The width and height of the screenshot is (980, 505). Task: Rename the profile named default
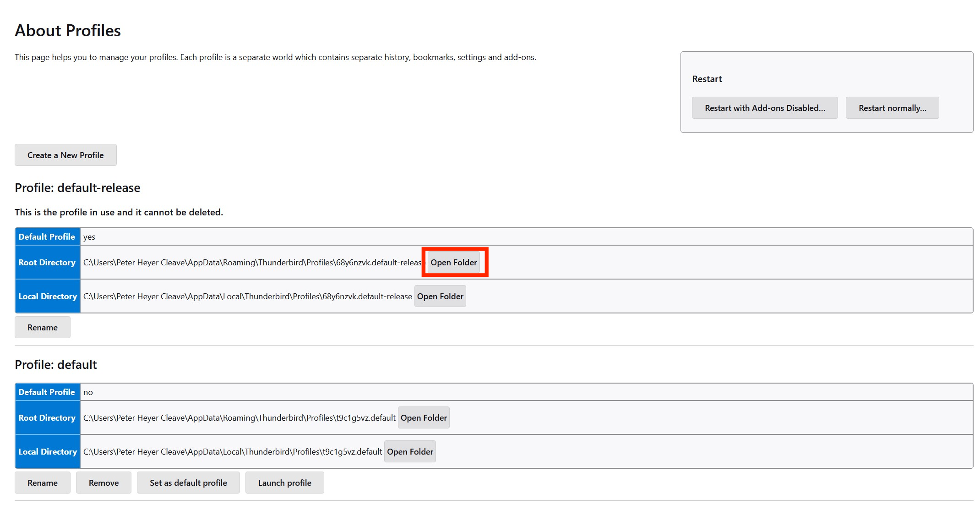point(42,483)
